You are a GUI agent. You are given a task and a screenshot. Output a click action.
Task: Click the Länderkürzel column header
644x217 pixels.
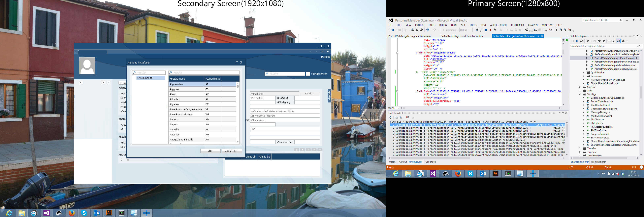213,79
